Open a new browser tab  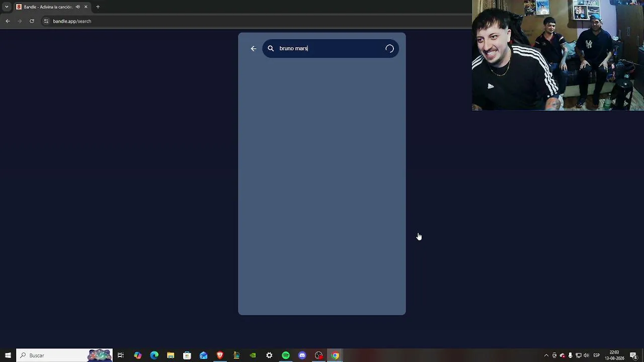[98, 7]
